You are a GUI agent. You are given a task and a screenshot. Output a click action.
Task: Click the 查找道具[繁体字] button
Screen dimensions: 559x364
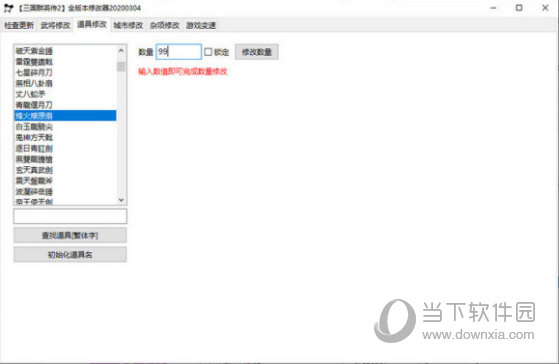[70, 235]
